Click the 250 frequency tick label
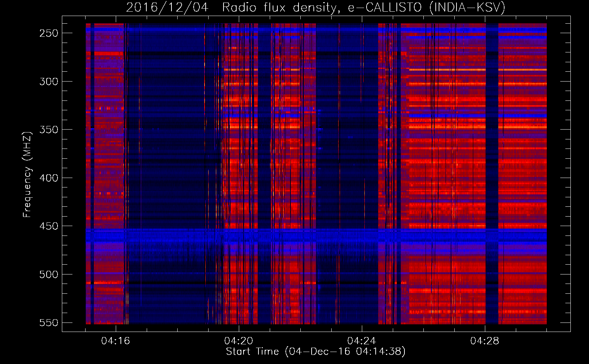589x364 pixels. tap(49, 33)
